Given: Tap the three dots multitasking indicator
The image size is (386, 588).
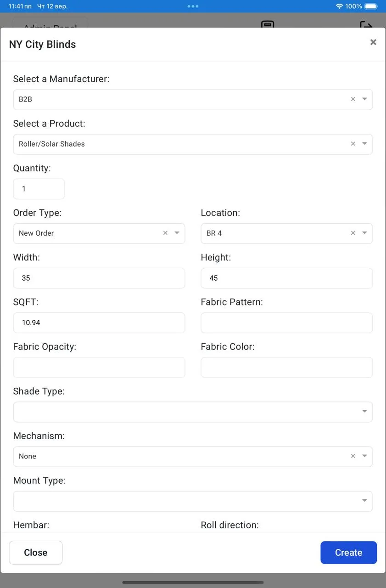Looking at the screenshot, I should (193, 6).
